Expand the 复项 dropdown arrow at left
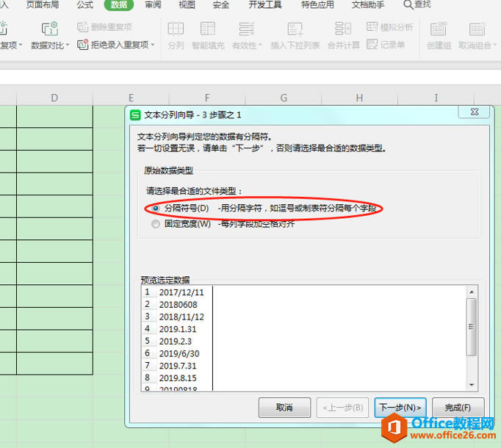Image resolution: width=501 pixels, height=448 pixels. (21, 45)
